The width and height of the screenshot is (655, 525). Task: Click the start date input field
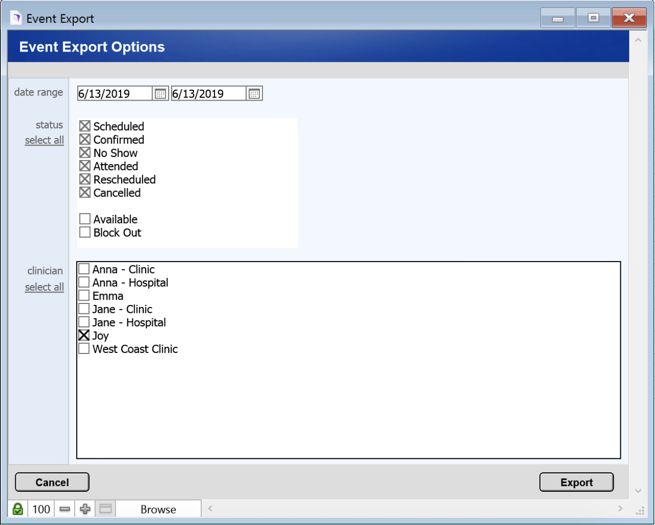coord(114,94)
